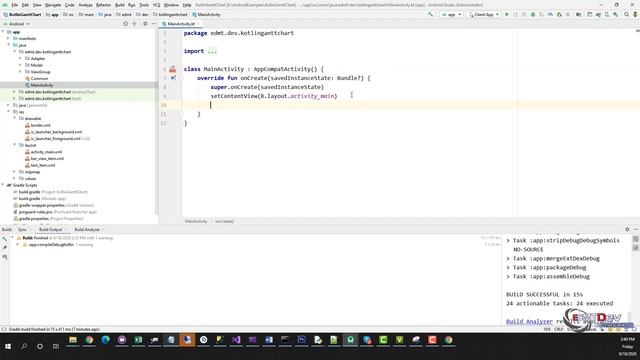Screen dimensions: 640x360
Task: Open the device selector dropdown
Action: coord(484,14)
